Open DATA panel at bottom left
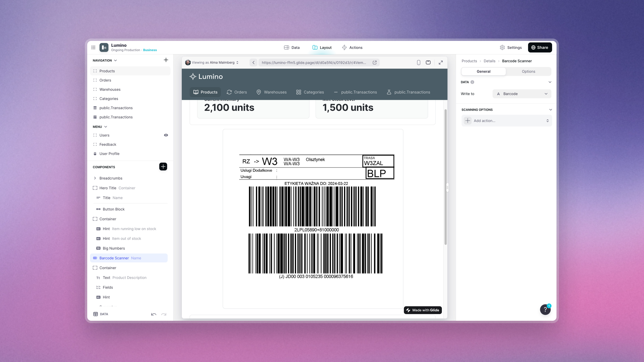The image size is (644, 362). tap(100, 314)
